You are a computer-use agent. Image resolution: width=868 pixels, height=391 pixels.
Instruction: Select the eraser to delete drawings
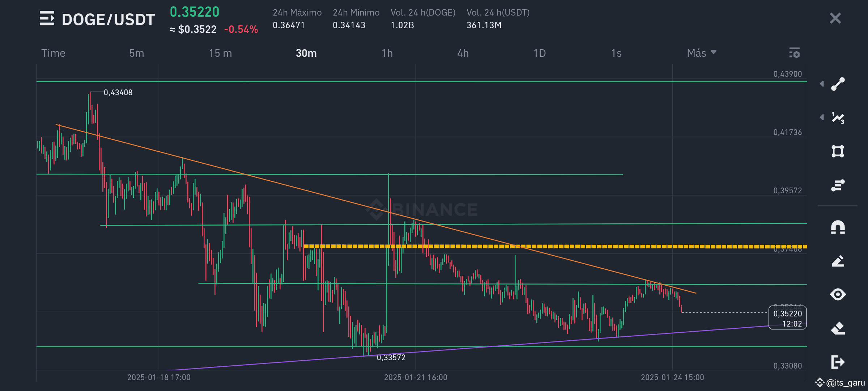pyautogui.click(x=838, y=328)
